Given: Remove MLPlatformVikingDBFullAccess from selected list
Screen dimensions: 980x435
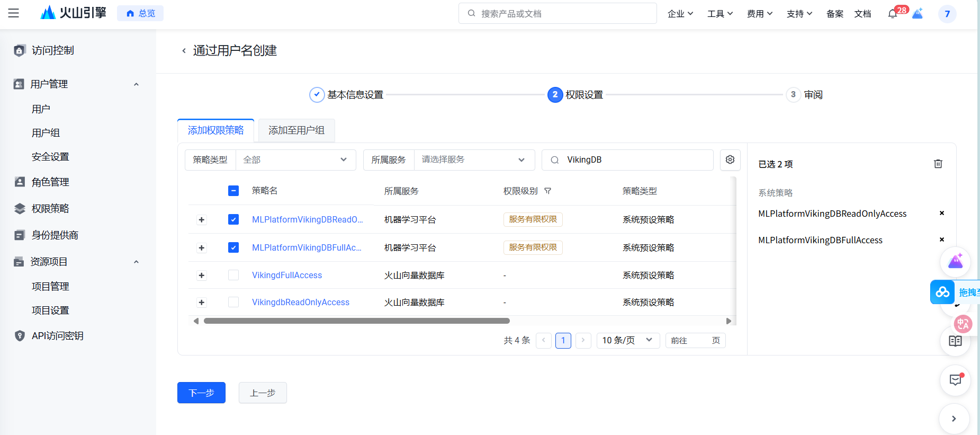Looking at the screenshot, I should (x=942, y=239).
